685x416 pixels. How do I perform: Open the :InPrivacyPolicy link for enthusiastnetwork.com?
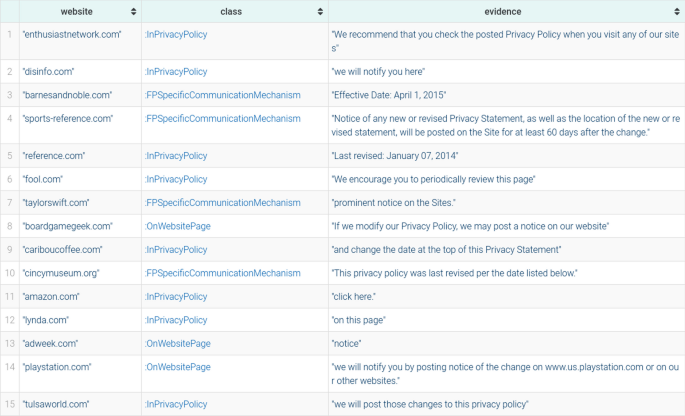pos(176,34)
